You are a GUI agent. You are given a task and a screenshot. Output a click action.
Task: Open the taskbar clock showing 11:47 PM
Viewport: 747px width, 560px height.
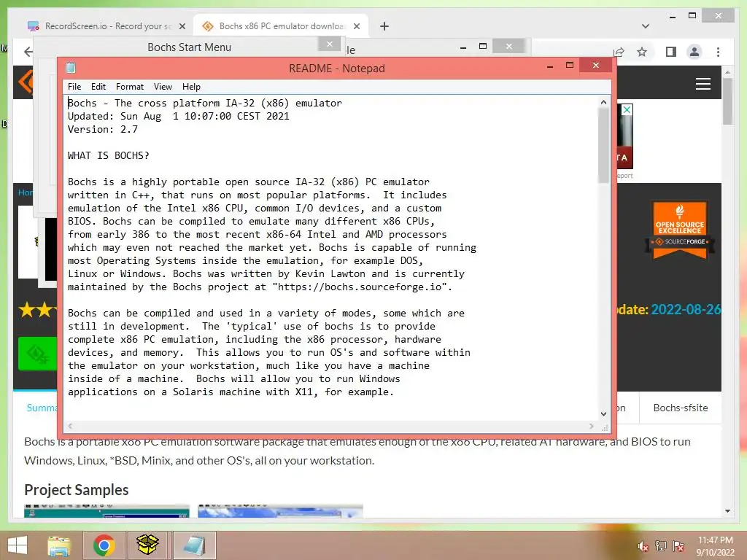[x=715, y=546]
